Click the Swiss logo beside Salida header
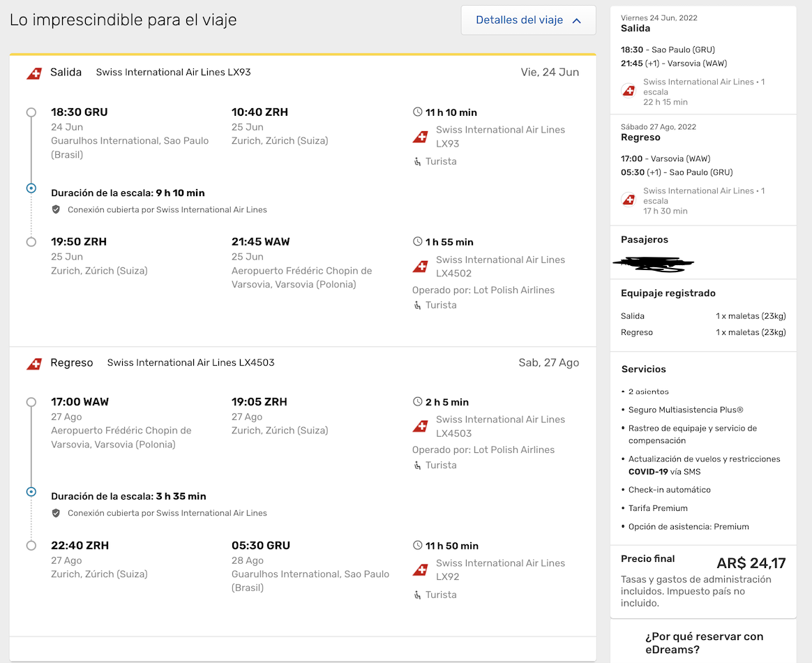This screenshot has height=663, width=812. [34, 73]
